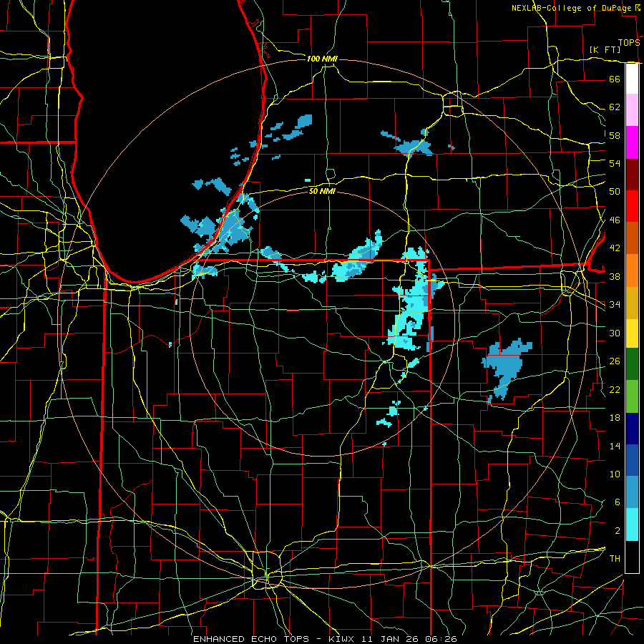This screenshot has height=644, width=644.
Task: Click the '50' legend scale value
Action: pyautogui.click(x=615, y=192)
